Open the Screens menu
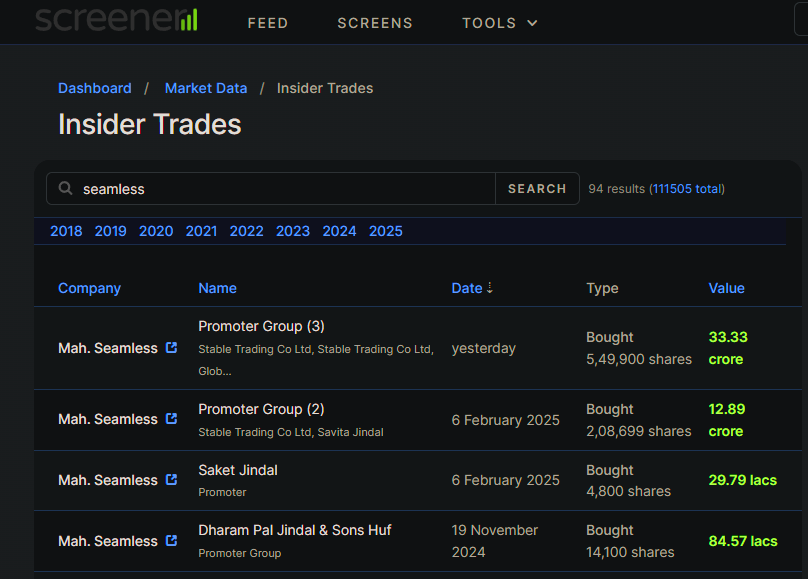 [x=375, y=23]
